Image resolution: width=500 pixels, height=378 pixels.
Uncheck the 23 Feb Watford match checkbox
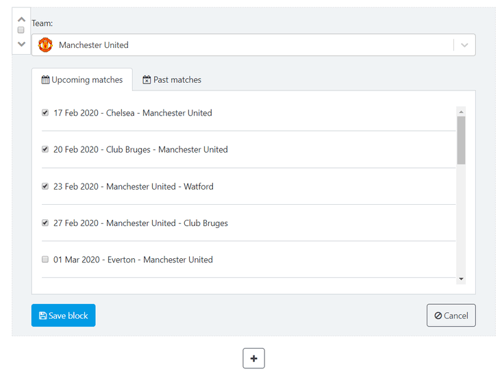click(45, 186)
